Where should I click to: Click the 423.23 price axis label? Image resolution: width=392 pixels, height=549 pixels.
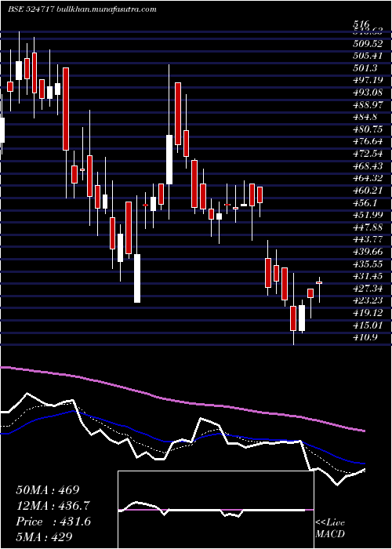pos(368,300)
